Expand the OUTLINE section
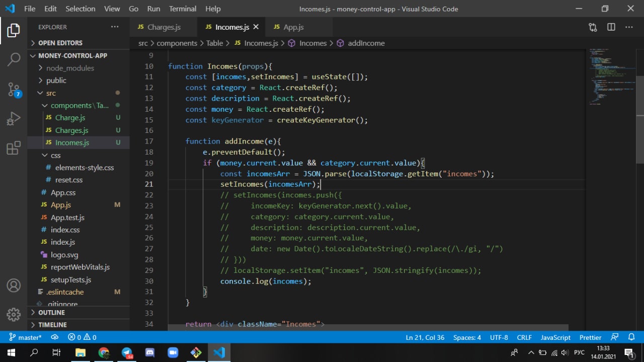Screen dimensions: 644x362 pos(51,313)
